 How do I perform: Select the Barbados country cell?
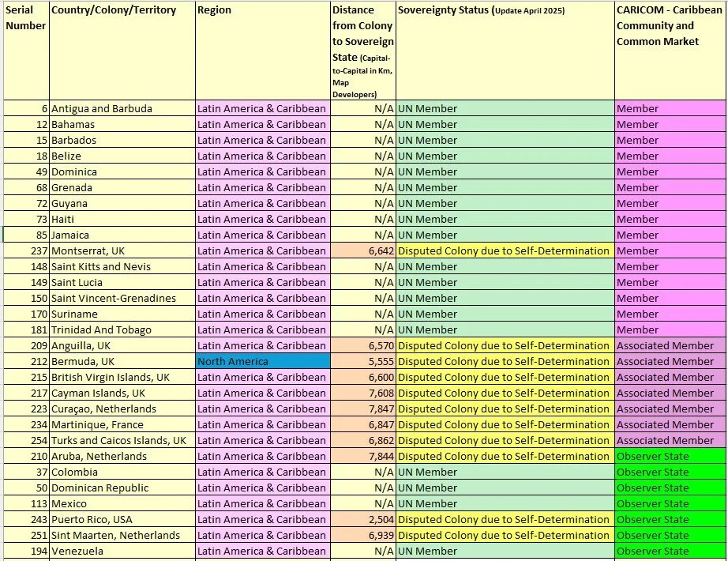point(122,140)
